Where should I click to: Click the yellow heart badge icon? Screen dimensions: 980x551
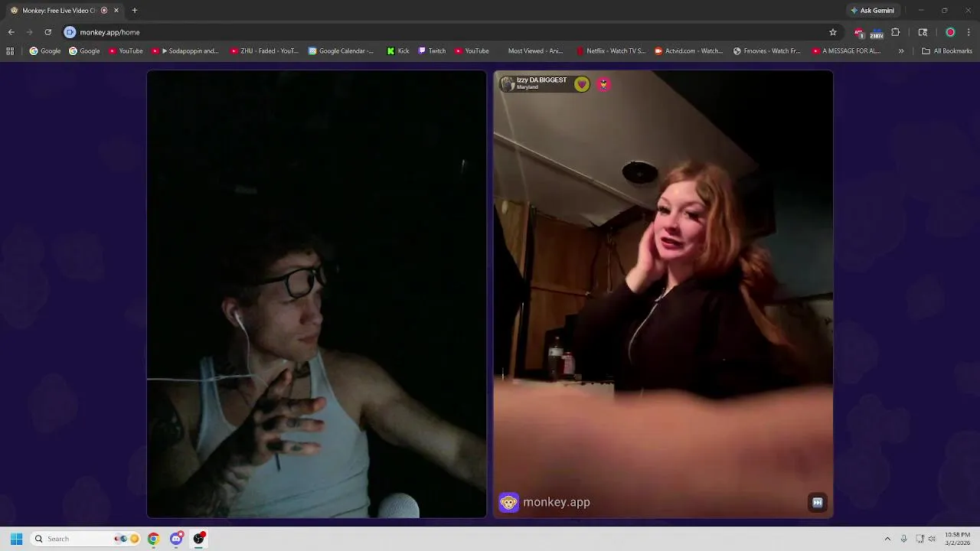coord(582,84)
